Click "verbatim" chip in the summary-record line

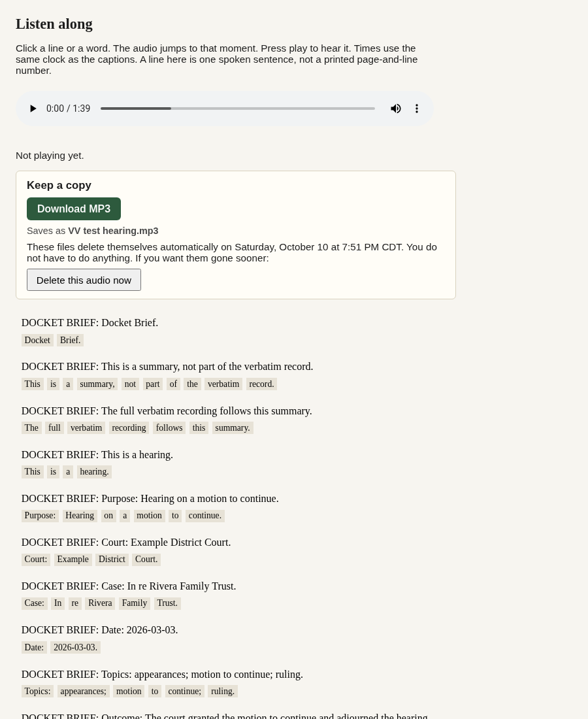pos(223,384)
